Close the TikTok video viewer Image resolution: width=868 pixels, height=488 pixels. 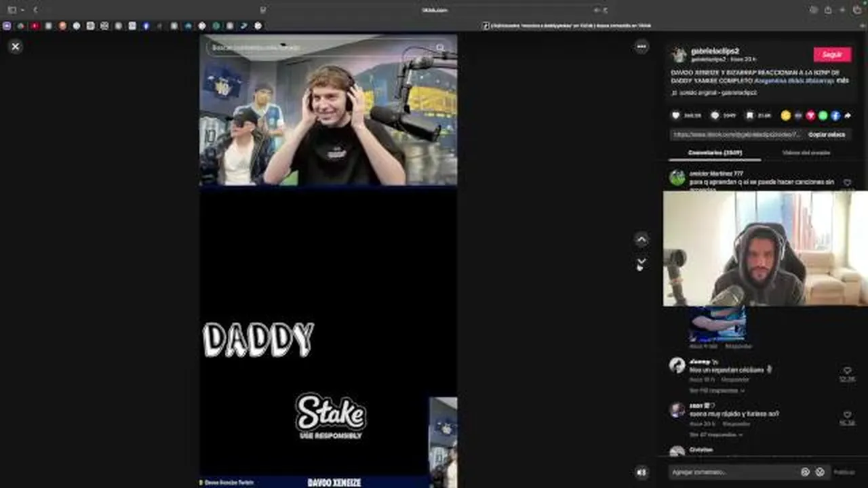click(16, 46)
